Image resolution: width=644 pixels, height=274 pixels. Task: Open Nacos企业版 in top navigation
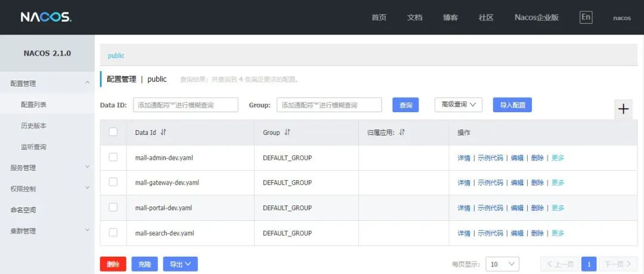coord(537,18)
